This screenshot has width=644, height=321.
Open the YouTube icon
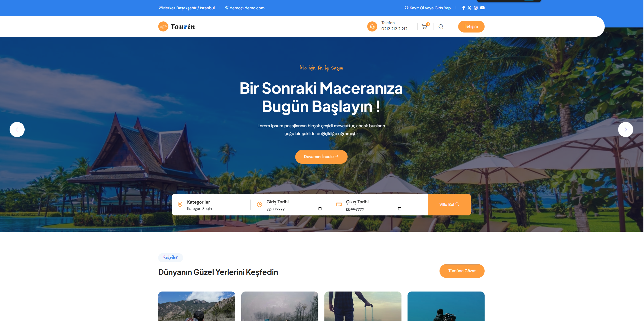[x=482, y=8]
